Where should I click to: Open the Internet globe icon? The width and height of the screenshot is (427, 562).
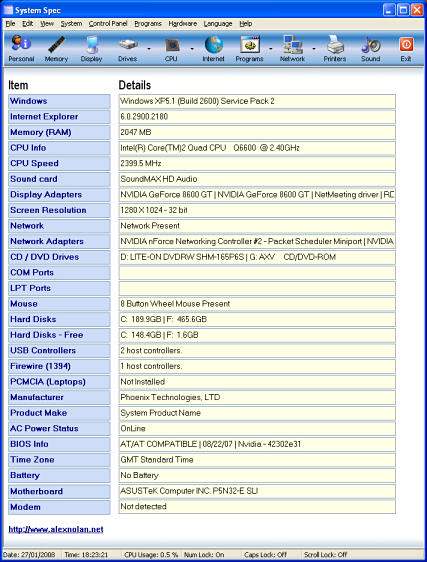click(214, 48)
